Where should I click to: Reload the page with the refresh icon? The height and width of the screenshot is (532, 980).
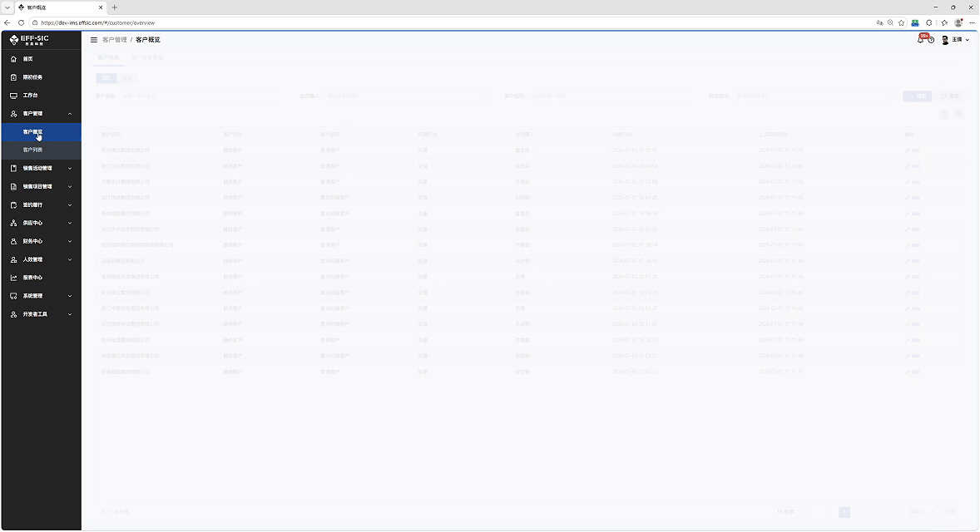click(x=21, y=22)
